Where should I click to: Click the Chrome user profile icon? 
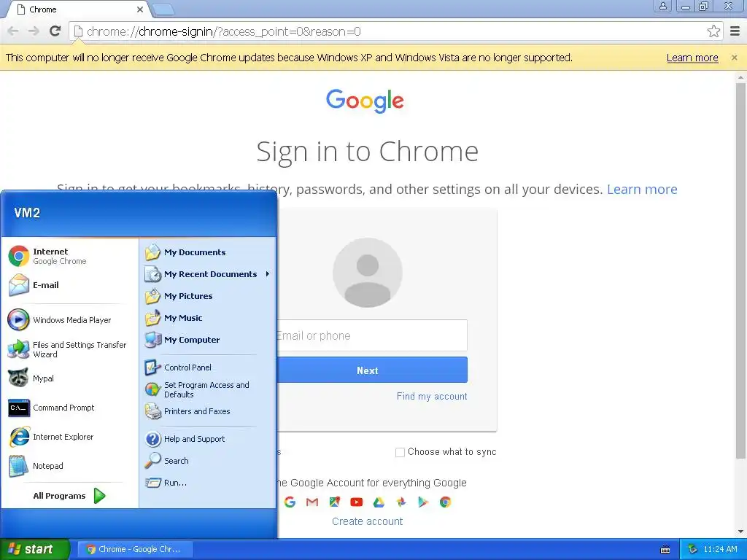click(662, 6)
